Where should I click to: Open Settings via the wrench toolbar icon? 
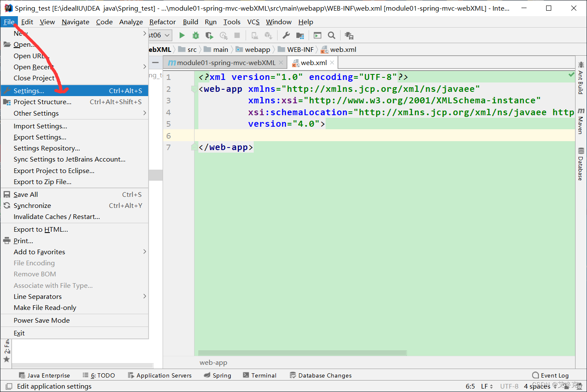[x=286, y=35]
